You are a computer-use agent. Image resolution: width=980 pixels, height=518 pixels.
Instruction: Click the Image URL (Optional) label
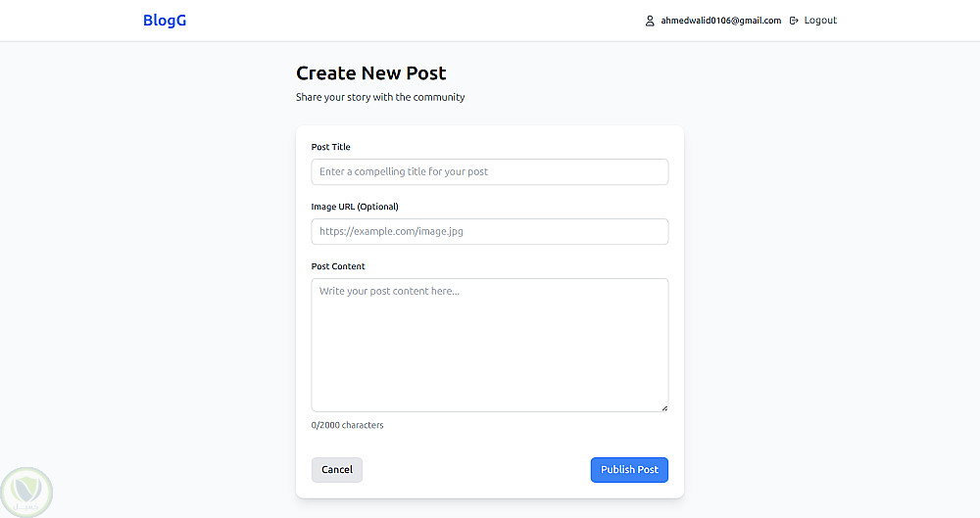tap(355, 207)
